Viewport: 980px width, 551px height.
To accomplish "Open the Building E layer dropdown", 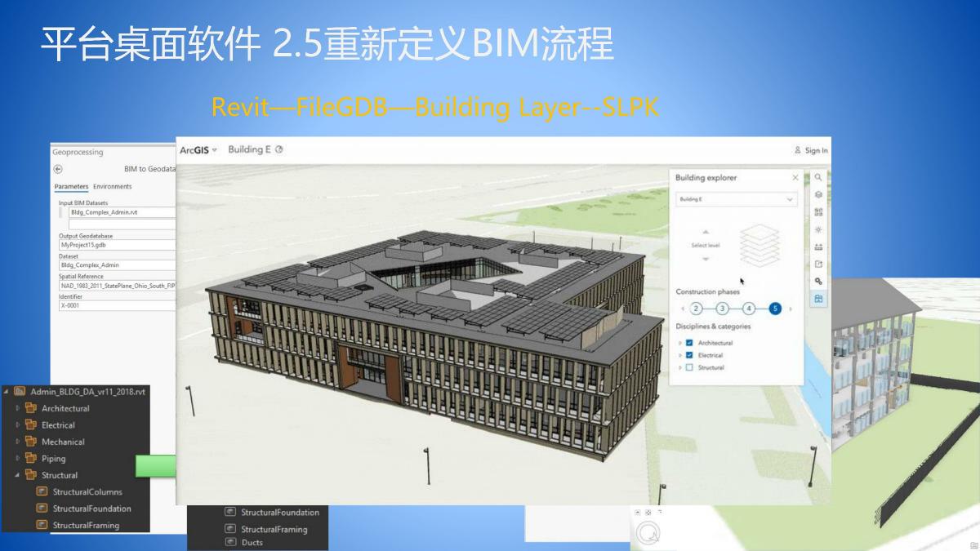I will [x=737, y=199].
